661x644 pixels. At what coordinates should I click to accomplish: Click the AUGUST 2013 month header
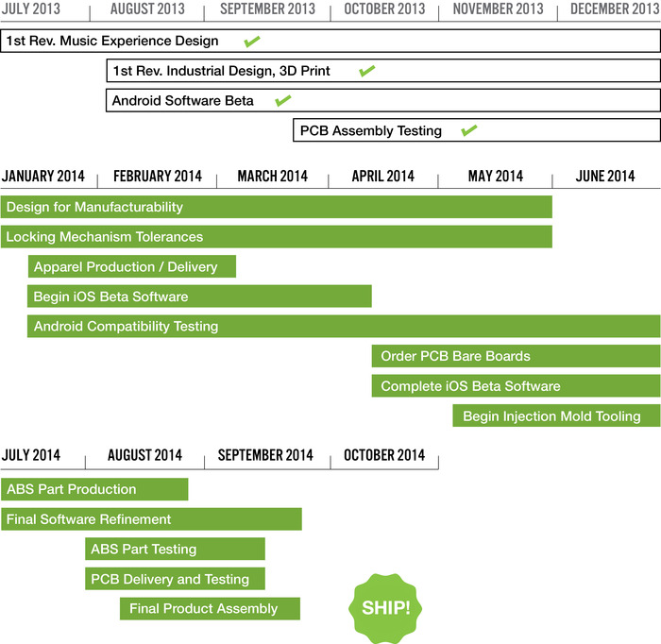pyautogui.click(x=147, y=8)
